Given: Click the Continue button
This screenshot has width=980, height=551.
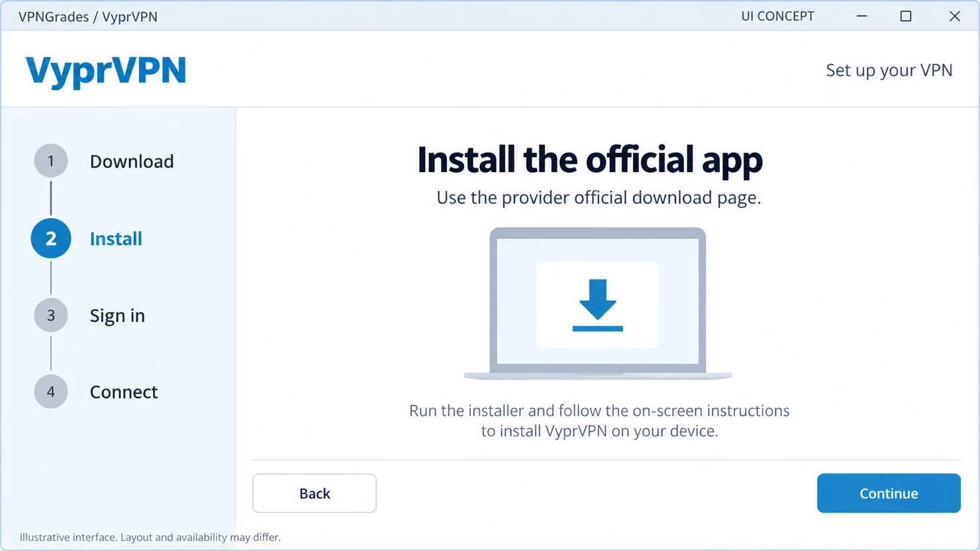Looking at the screenshot, I should pos(889,493).
